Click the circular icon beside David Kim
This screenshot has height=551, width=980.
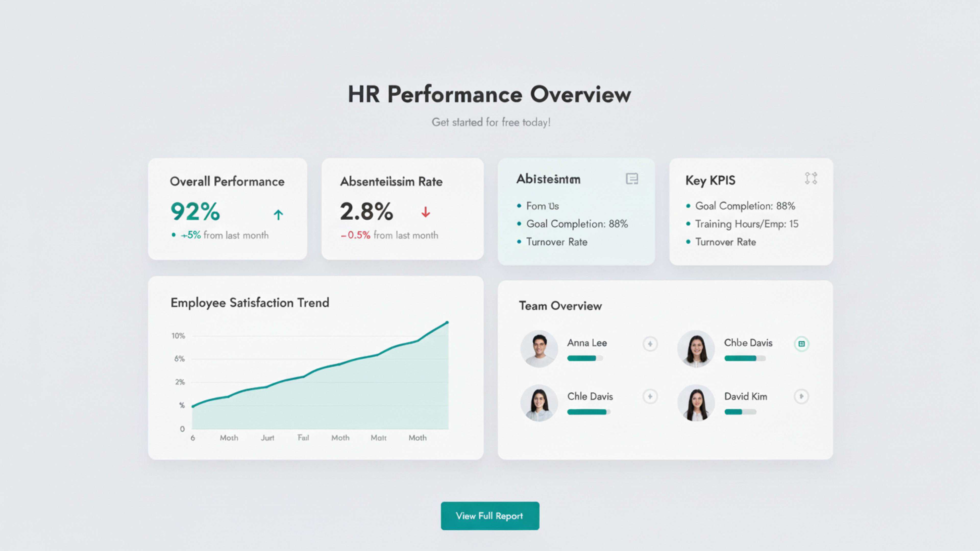(802, 396)
